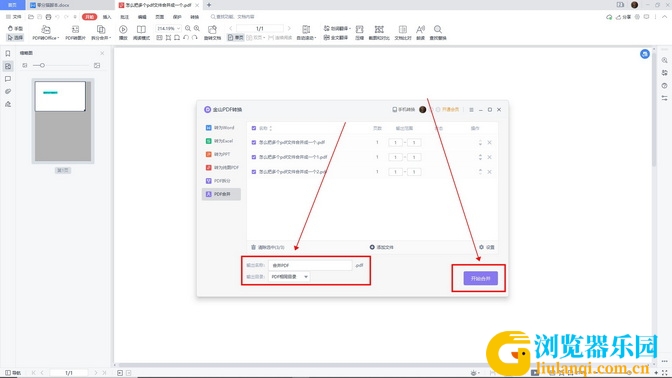Screen dimensions: 672x378
Task: Delete selected files via trash icon
Action: 253,247
